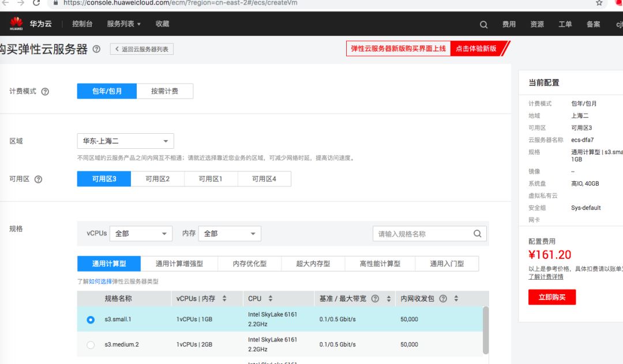Confirm the s3.small.1 radio stays selected
Viewport: 623px width, 364px height.
coord(90,318)
